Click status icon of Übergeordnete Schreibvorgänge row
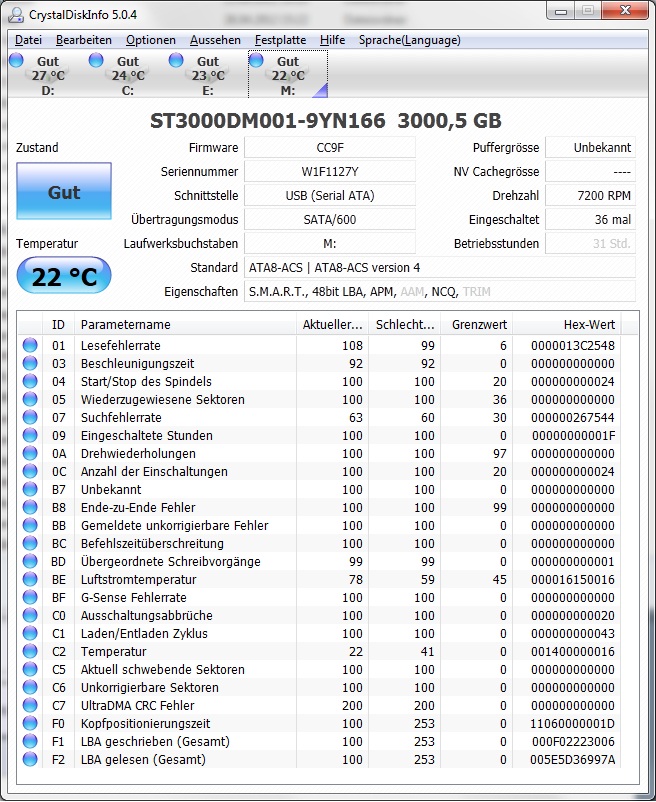 [30, 561]
